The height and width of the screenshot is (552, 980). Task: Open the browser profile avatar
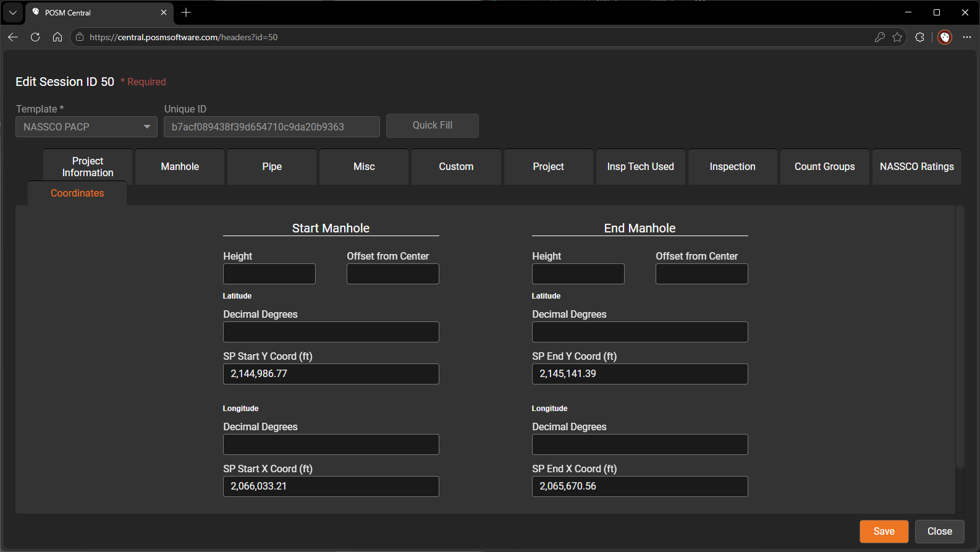point(945,37)
